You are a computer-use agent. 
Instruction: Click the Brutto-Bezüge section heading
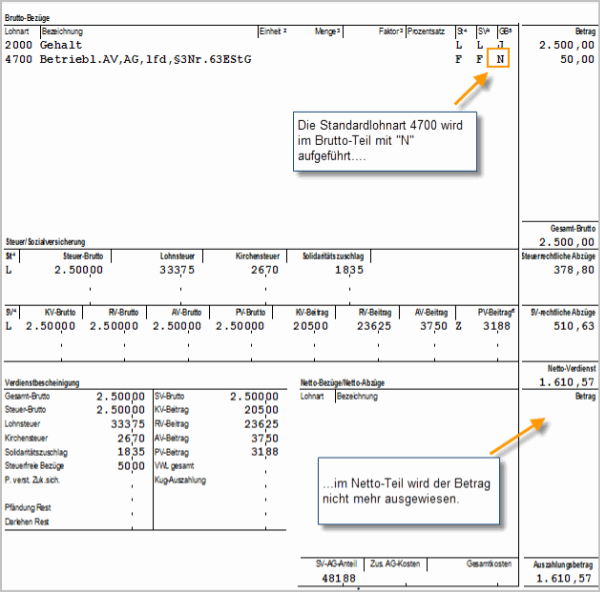[x=28, y=18]
